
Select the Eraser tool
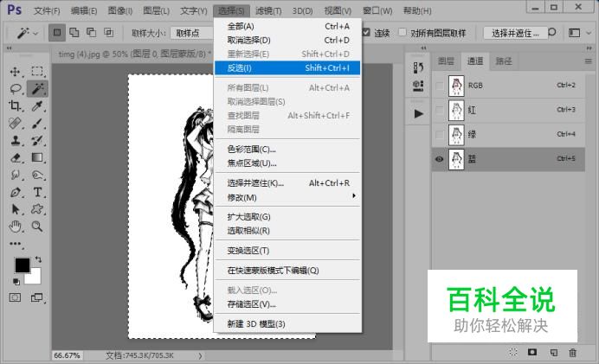(16, 157)
